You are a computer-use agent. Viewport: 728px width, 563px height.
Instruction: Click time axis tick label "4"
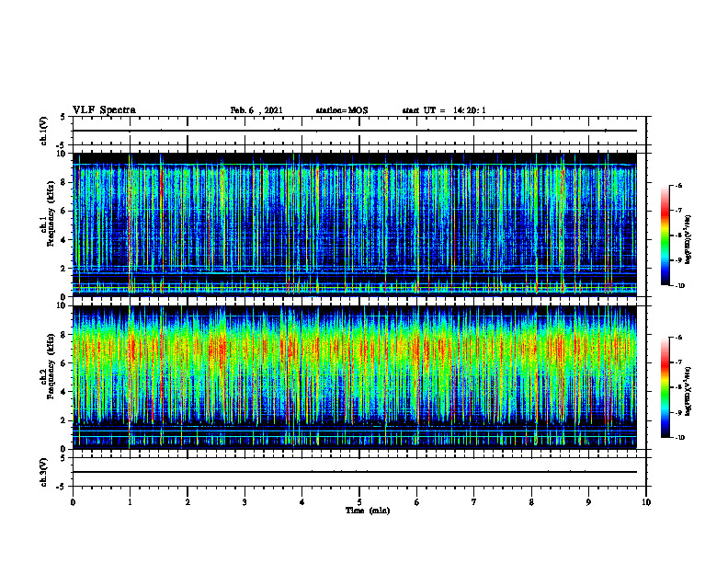(302, 502)
